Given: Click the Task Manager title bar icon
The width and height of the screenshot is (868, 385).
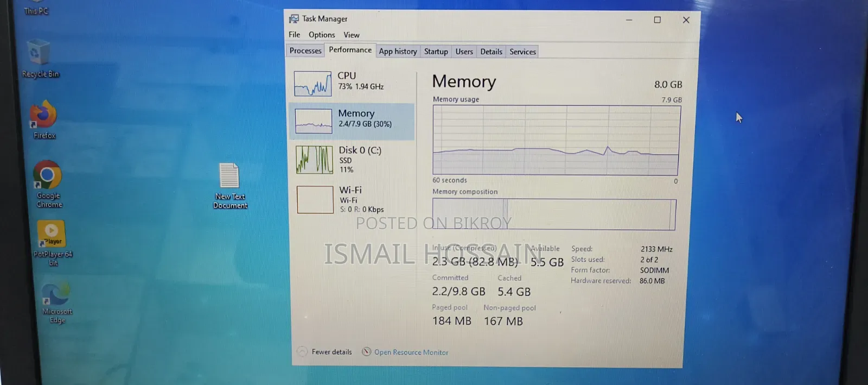Looking at the screenshot, I should [293, 19].
